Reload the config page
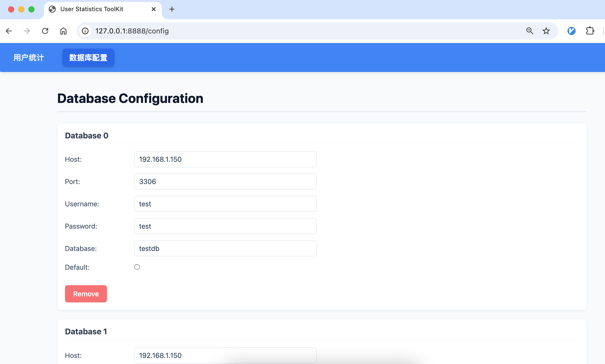 (x=45, y=31)
